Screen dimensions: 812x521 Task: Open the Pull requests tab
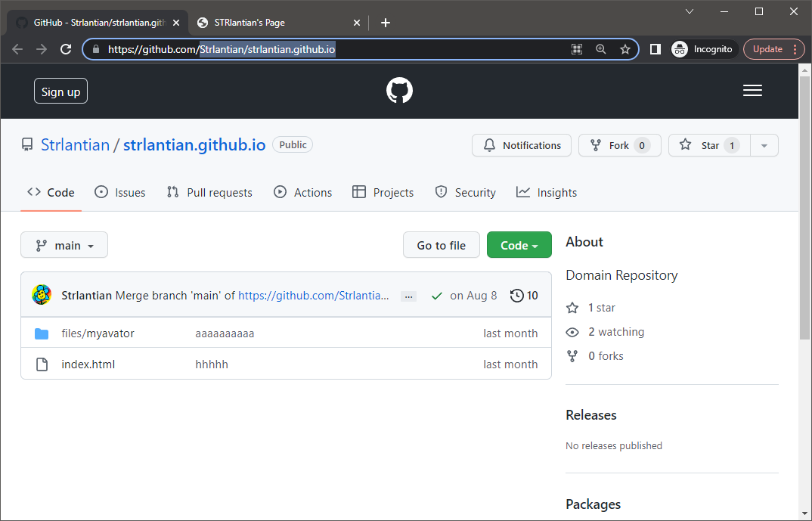(209, 193)
